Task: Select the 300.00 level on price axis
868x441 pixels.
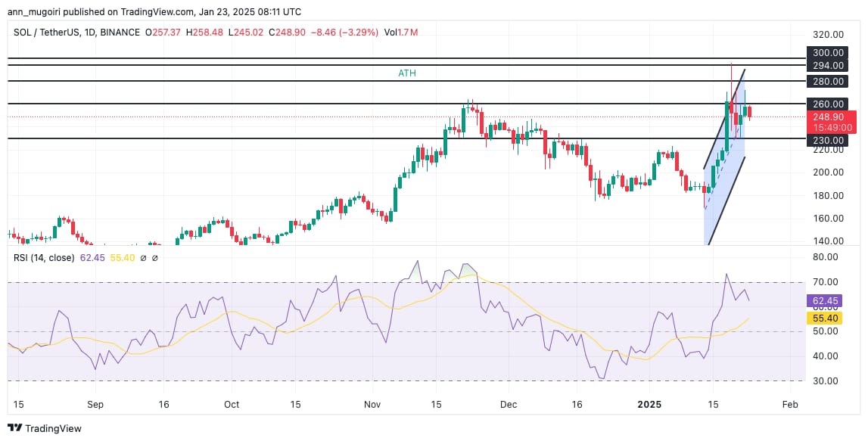Action: click(x=828, y=52)
